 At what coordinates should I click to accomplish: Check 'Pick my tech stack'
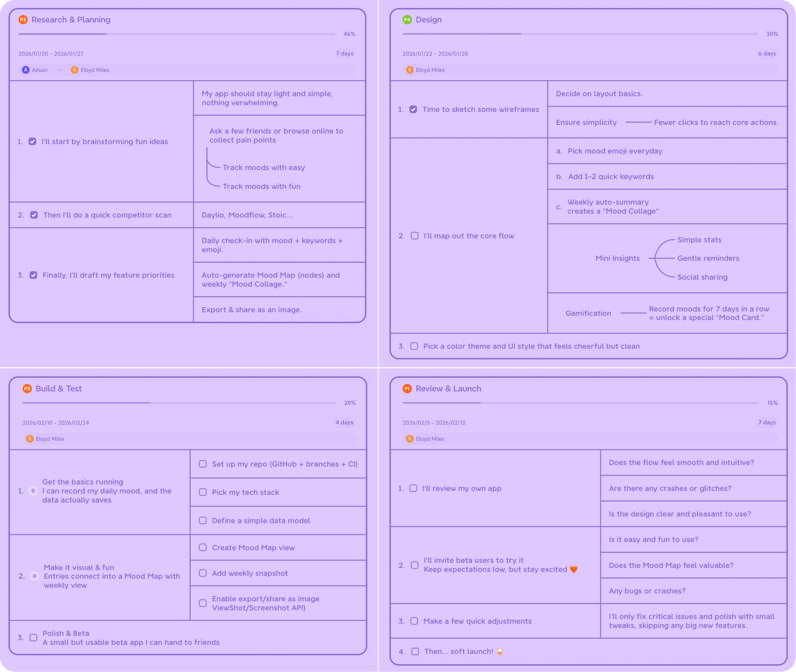(203, 492)
